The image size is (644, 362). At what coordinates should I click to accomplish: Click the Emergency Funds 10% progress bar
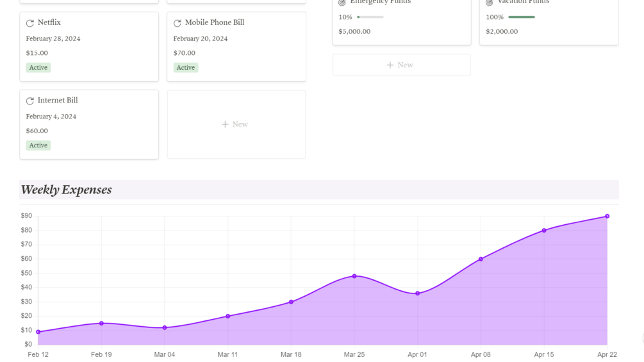click(370, 17)
